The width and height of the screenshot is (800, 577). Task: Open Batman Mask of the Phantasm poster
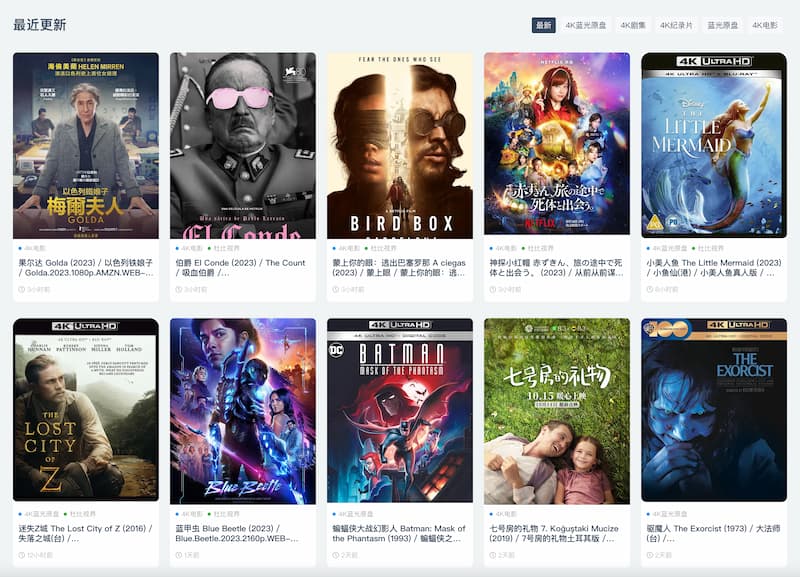click(400, 411)
